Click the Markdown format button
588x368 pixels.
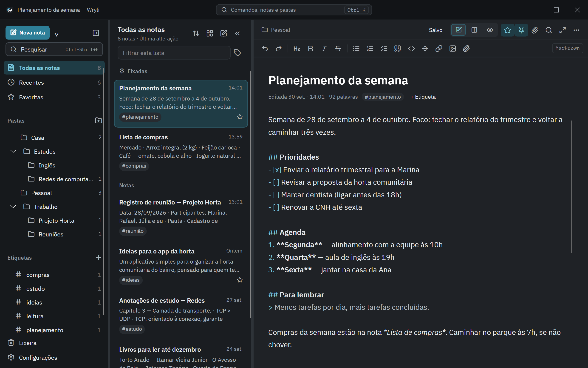(567, 48)
